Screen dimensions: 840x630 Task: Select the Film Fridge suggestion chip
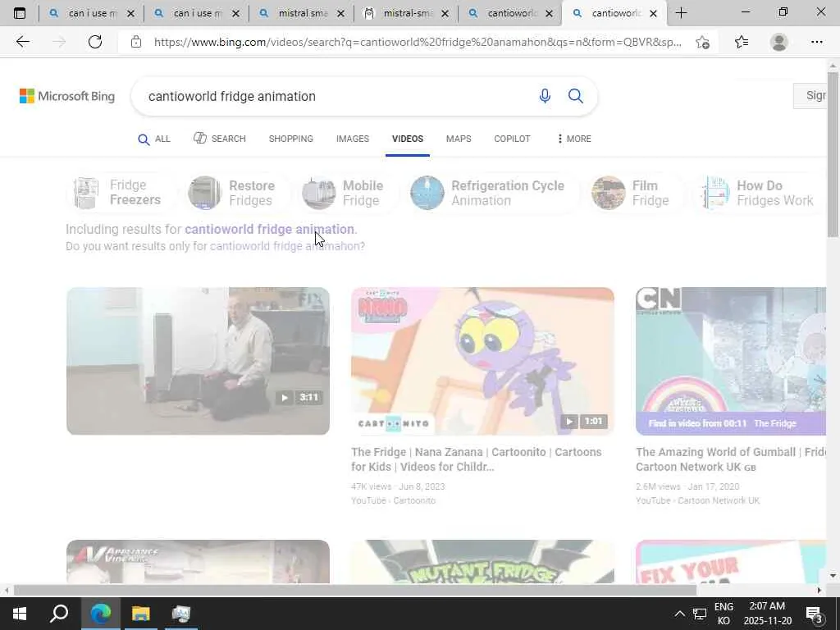pos(636,193)
